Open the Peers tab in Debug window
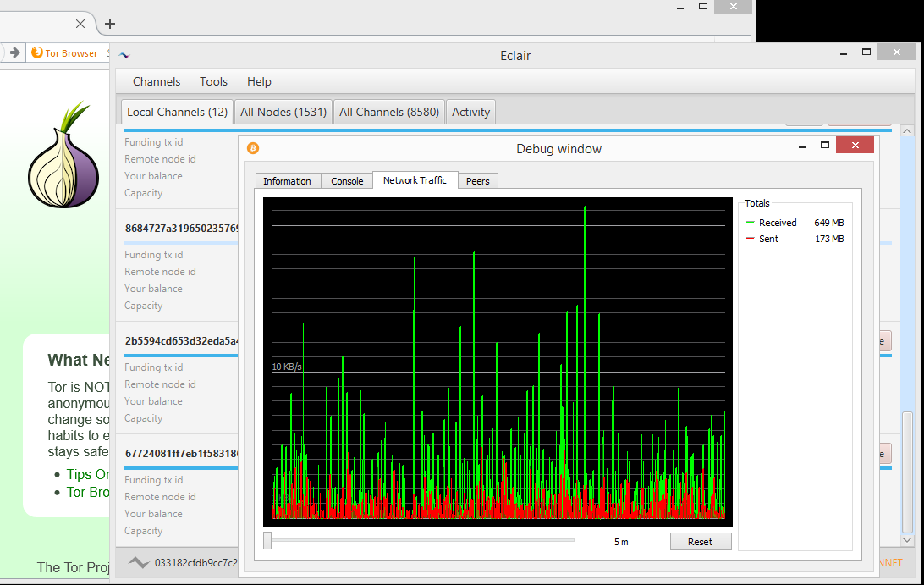 click(x=478, y=181)
